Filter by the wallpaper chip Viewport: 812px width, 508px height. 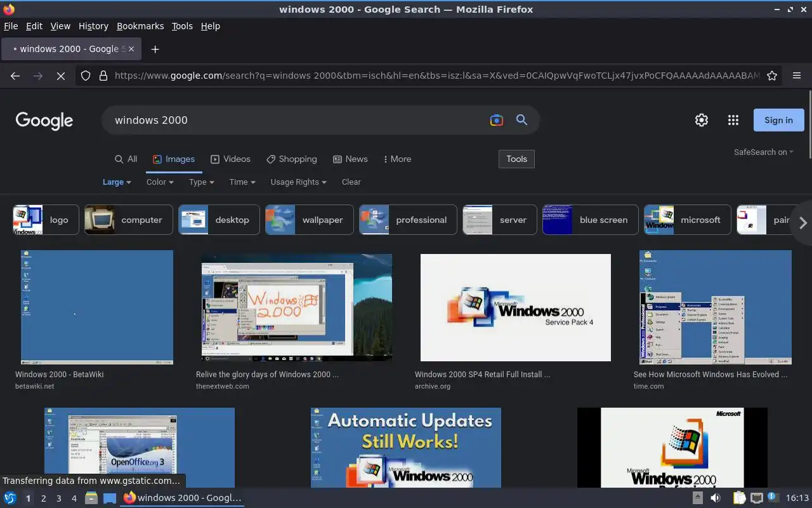pyautogui.click(x=309, y=220)
